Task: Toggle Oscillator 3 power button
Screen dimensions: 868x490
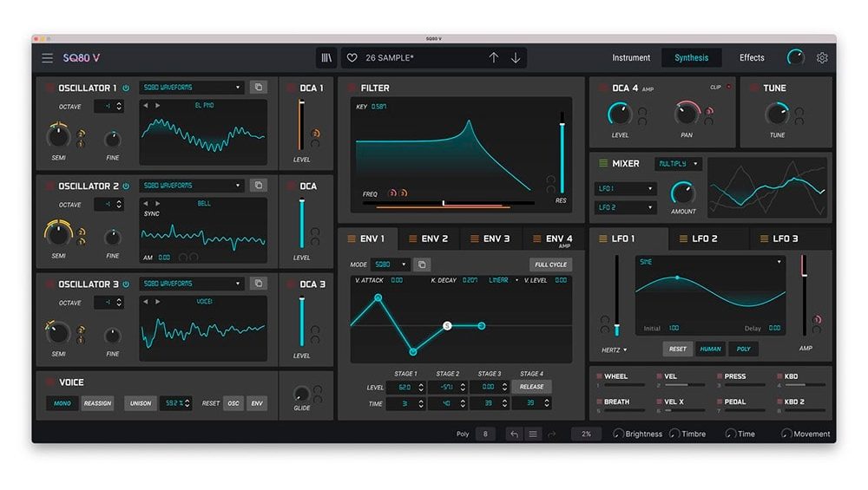Action: [x=126, y=284]
